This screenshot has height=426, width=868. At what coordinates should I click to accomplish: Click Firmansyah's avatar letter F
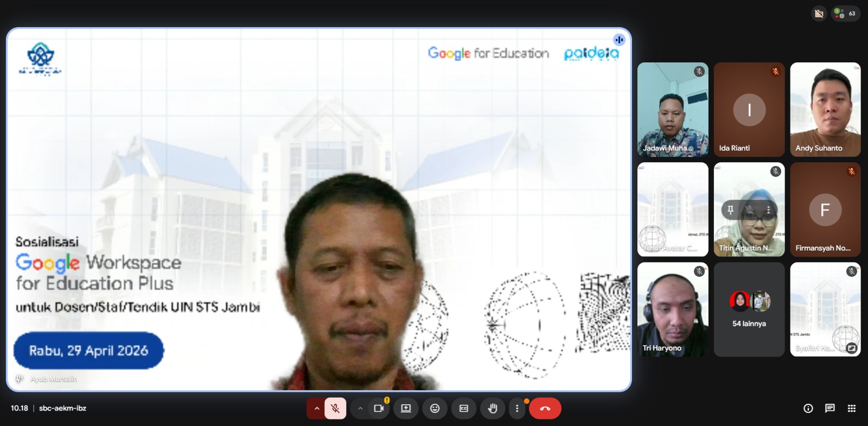click(x=825, y=209)
